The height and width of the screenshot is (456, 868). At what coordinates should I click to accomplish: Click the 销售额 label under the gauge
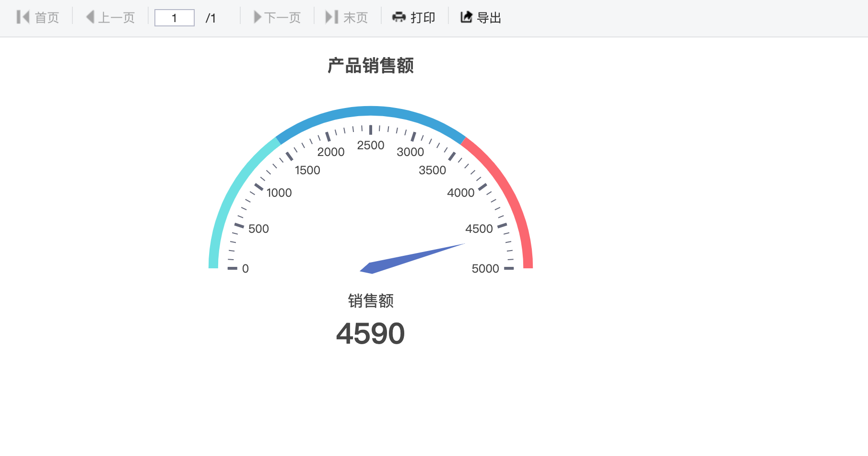click(x=371, y=301)
